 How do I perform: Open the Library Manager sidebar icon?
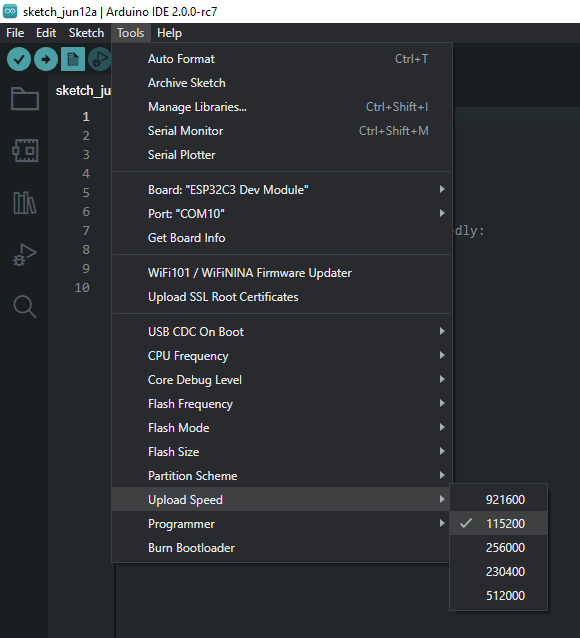(25, 203)
